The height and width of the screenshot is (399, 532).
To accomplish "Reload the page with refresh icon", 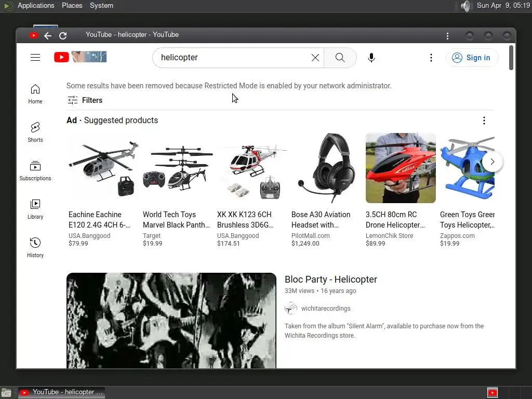I will [x=63, y=36].
